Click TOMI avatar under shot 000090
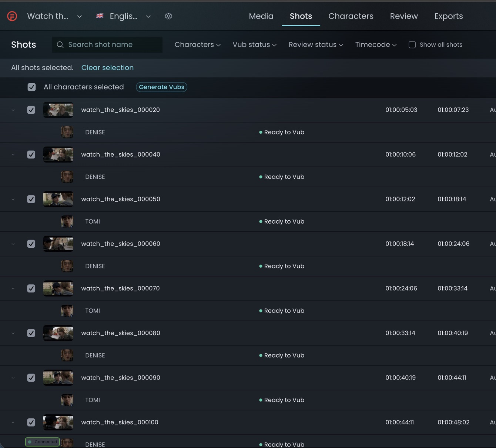The width and height of the screenshot is (496, 448). tap(67, 400)
